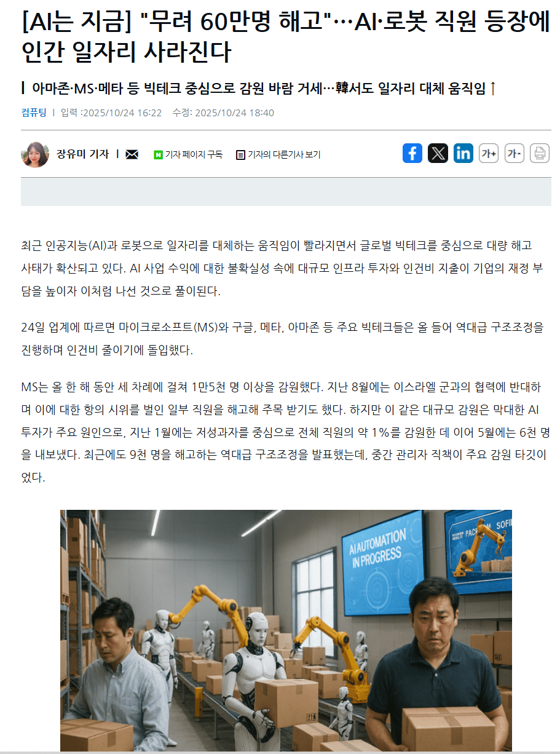Subscribe via 기자 페이지 구독 link

tap(194, 155)
